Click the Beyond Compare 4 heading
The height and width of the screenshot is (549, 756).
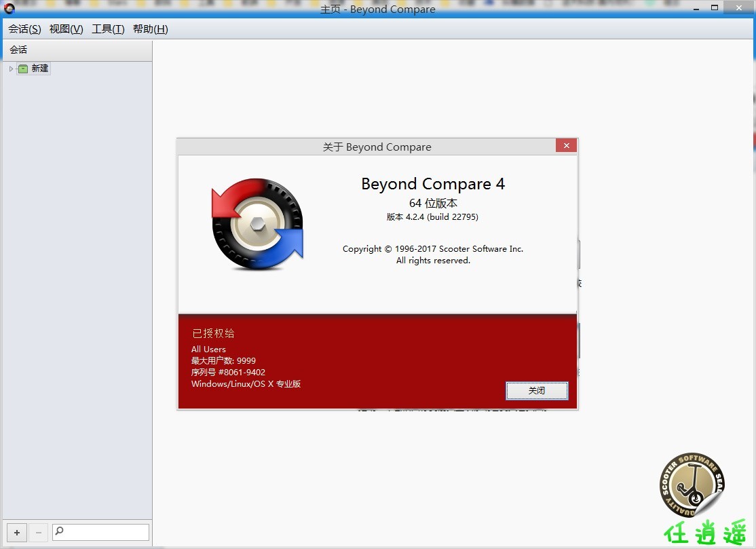(x=433, y=184)
